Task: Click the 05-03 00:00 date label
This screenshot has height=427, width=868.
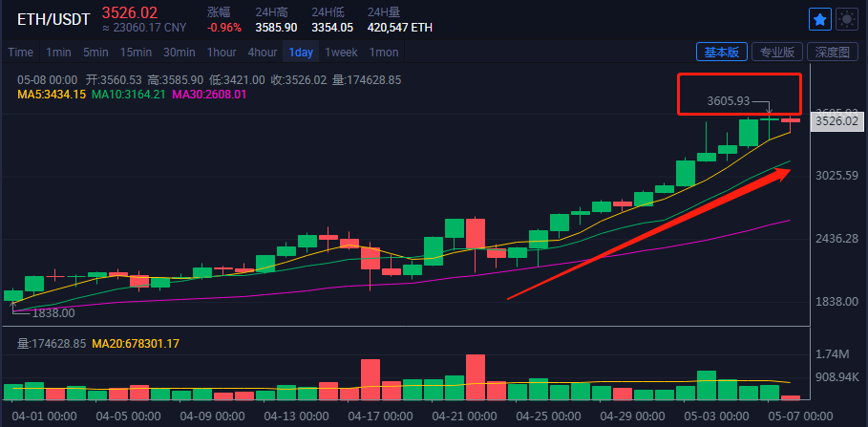Action: coord(716,416)
